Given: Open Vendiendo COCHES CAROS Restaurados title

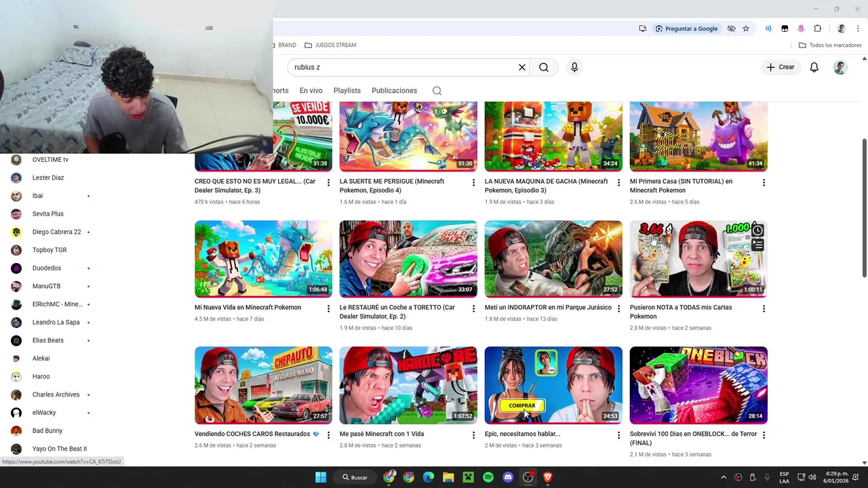Looking at the screenshot, I should tap(257, 434).
